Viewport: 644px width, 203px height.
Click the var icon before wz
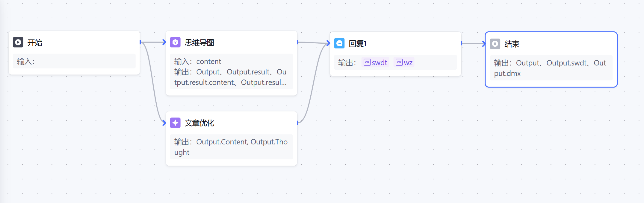[399, 62]
